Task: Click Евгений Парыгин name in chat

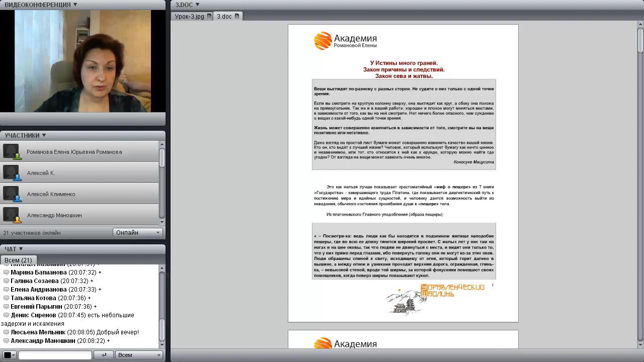Action: (37, 307)
